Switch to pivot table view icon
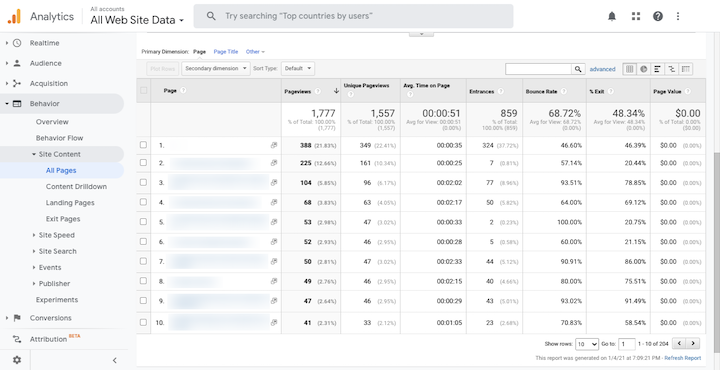Viewport: 720px width, 370px height. click(x=686, y=69)
